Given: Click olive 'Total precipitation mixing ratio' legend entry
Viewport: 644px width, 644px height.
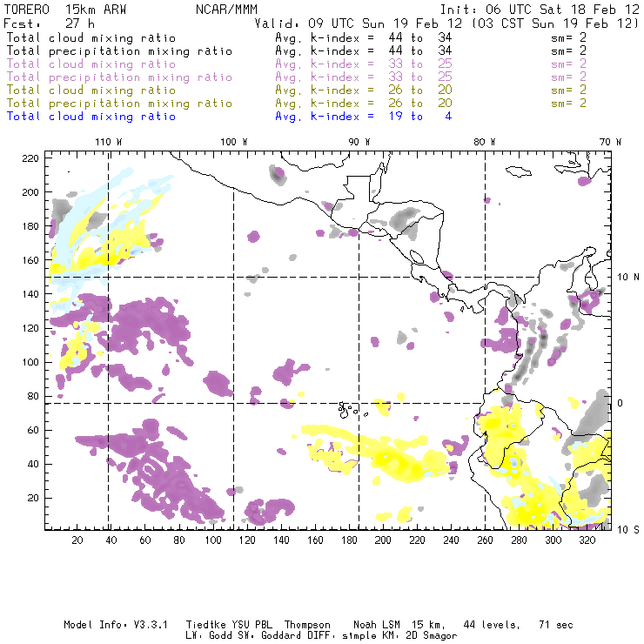Looking at the screenshot, I should click(x=119, y=103).
